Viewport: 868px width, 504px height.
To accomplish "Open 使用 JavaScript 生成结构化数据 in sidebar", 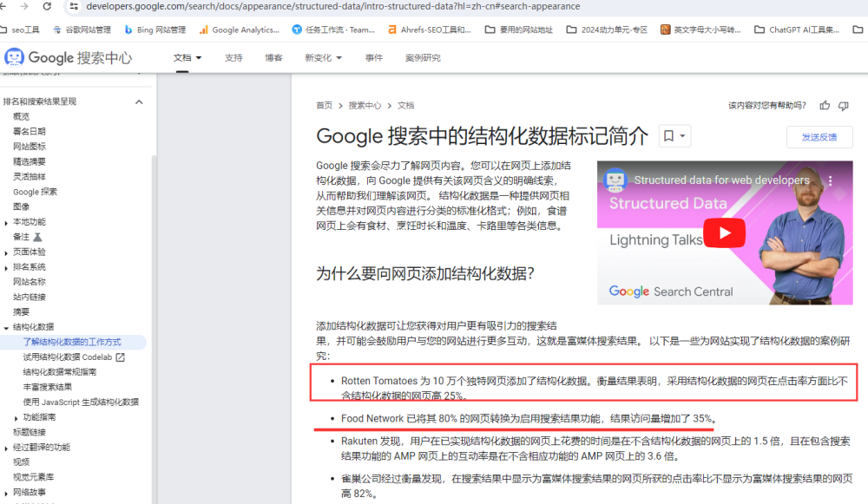I will click(81, 402).
